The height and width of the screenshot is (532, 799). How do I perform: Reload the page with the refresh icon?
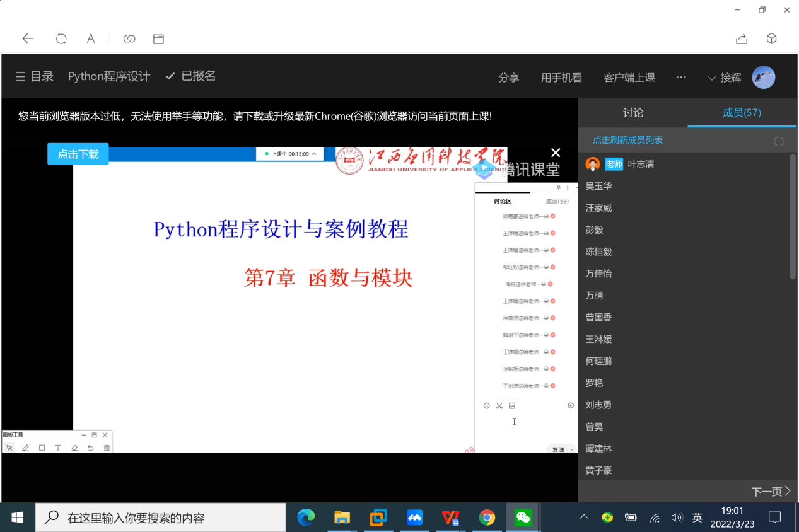pos(61,38)
